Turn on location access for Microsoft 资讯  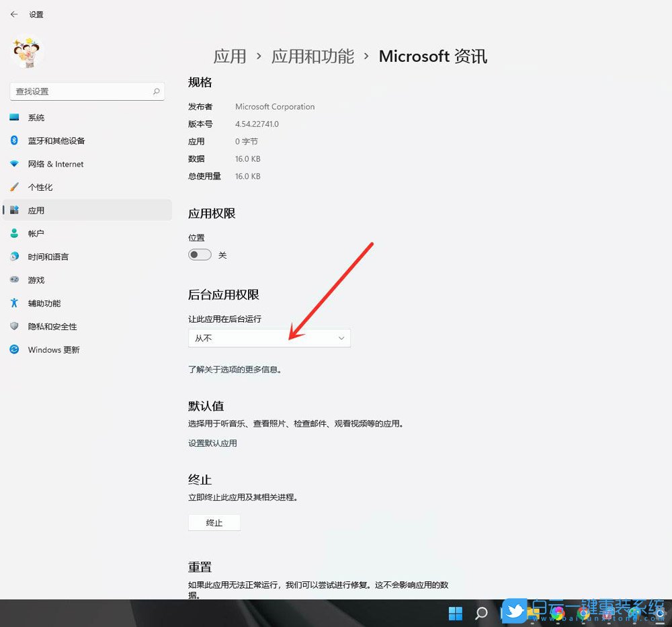click(x=200, y=254)
